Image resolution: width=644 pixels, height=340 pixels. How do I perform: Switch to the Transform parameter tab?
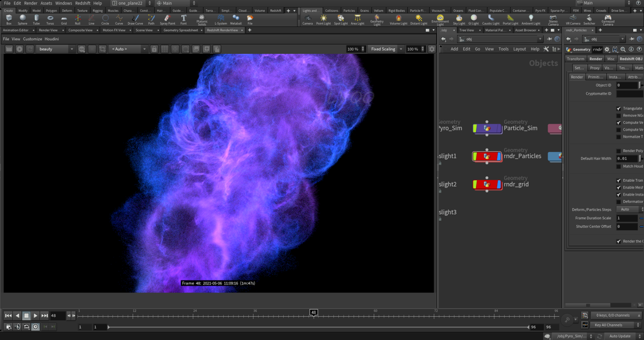point(575,59)
